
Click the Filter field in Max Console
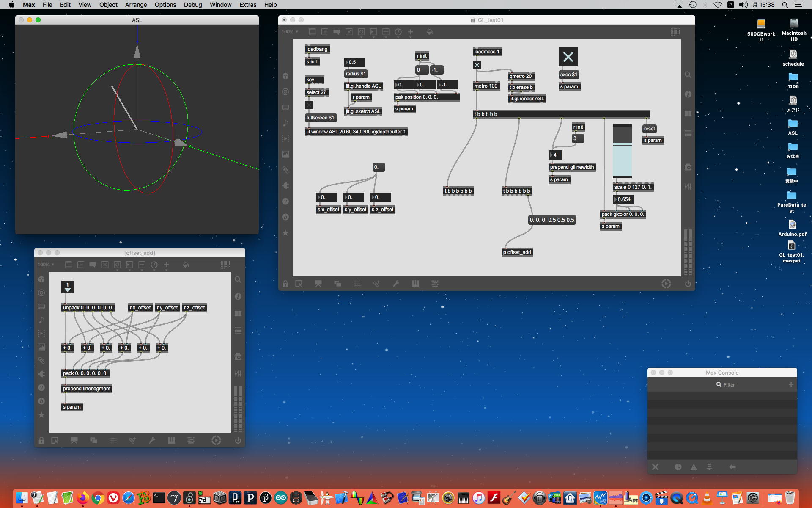(729, 384)
